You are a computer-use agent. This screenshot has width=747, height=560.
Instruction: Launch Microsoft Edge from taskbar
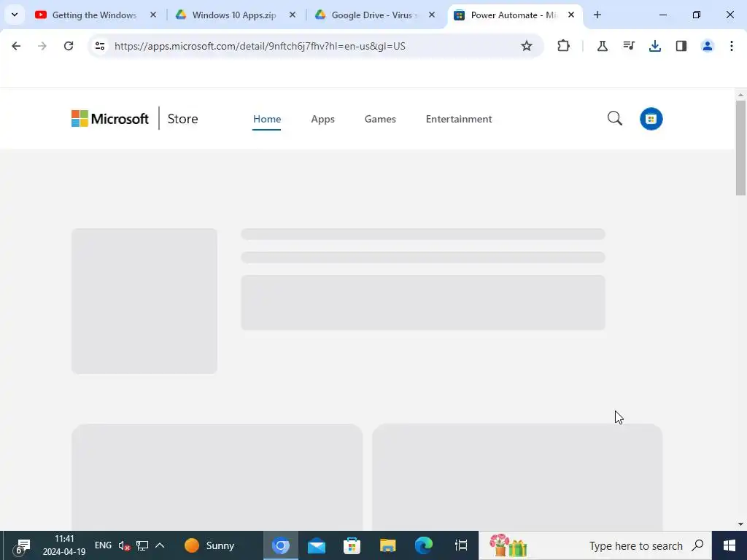point(424,545)
